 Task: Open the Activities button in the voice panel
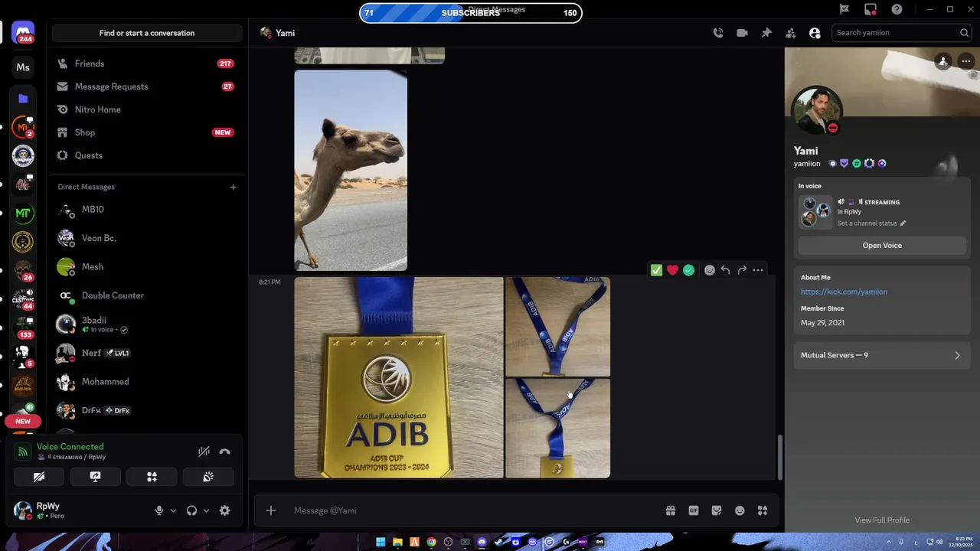152,477
